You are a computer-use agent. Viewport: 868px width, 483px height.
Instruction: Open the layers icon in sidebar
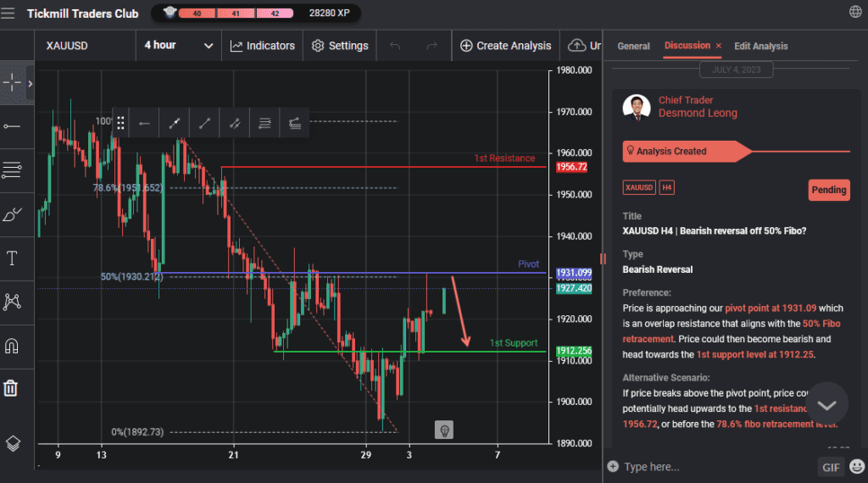(12, 443)
